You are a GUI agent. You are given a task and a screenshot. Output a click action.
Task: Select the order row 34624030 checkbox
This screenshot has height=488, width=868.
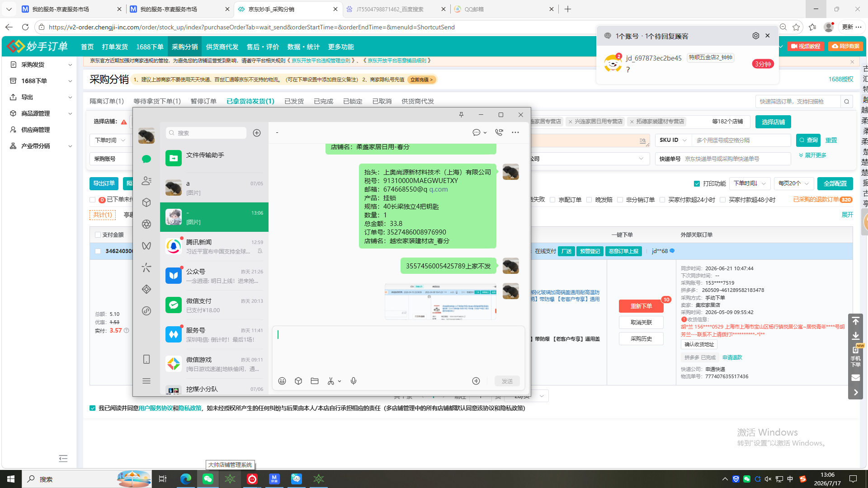98,251
